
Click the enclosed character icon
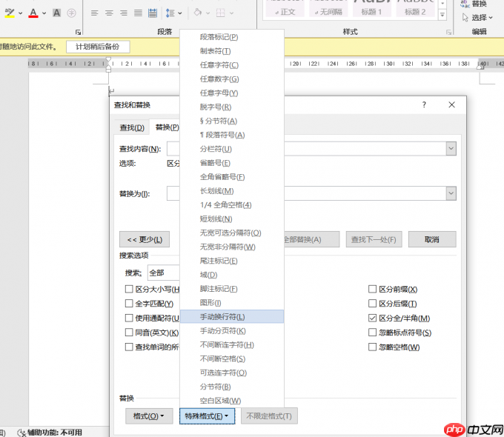pyautogui.click(x=71, y=13)
